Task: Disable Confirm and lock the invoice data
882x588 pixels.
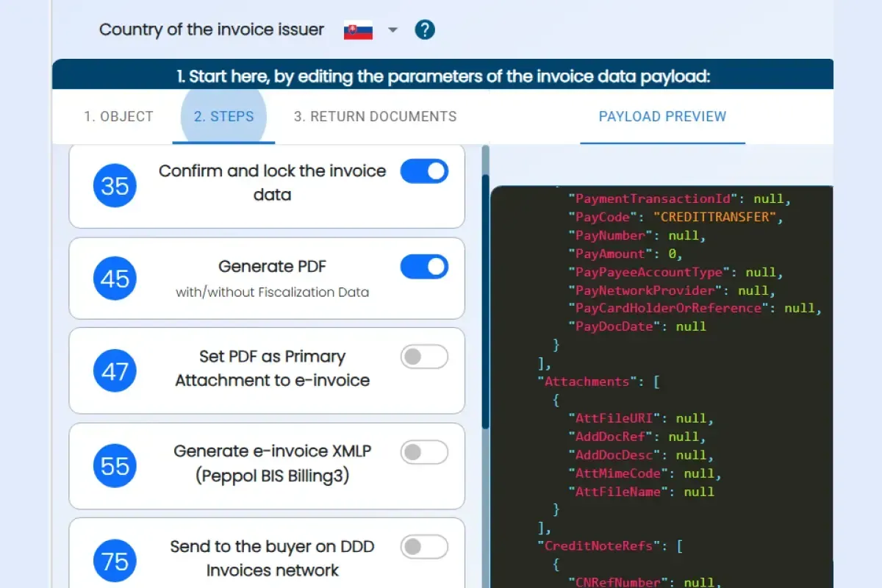Action: pos(424,171)
